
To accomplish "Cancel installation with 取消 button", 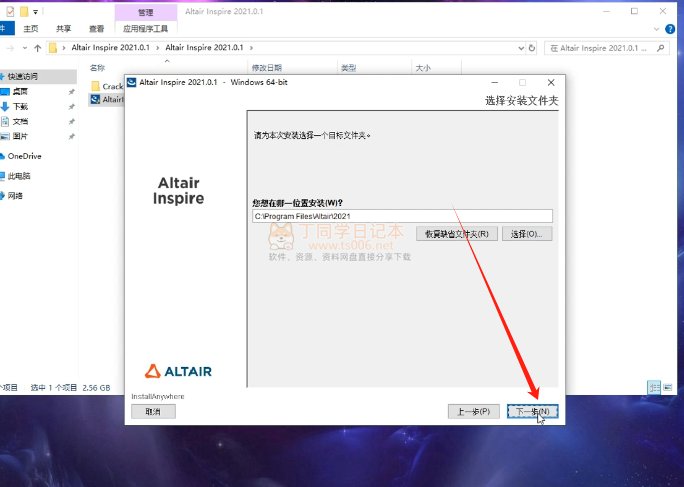I will click(153, 412).
